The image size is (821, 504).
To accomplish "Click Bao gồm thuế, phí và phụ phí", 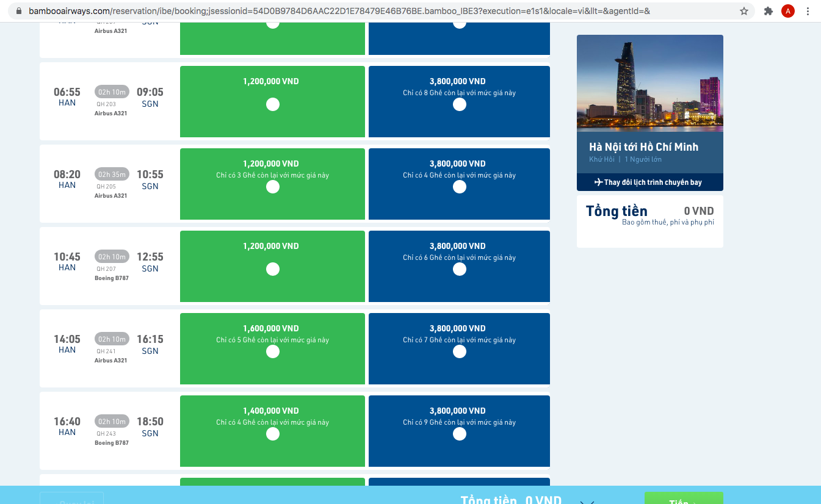I will [668, 222].
